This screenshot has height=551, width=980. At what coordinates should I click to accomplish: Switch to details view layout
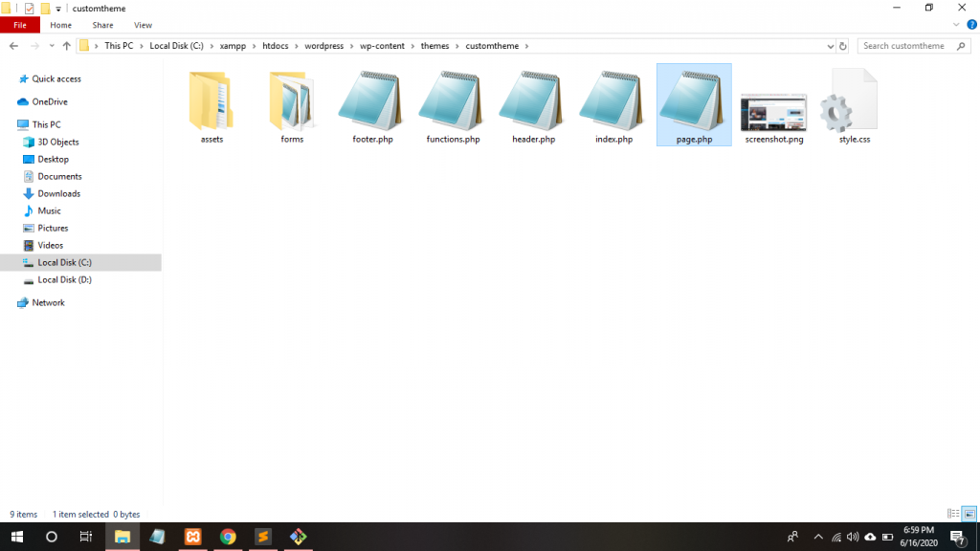(x=952, y=515)
